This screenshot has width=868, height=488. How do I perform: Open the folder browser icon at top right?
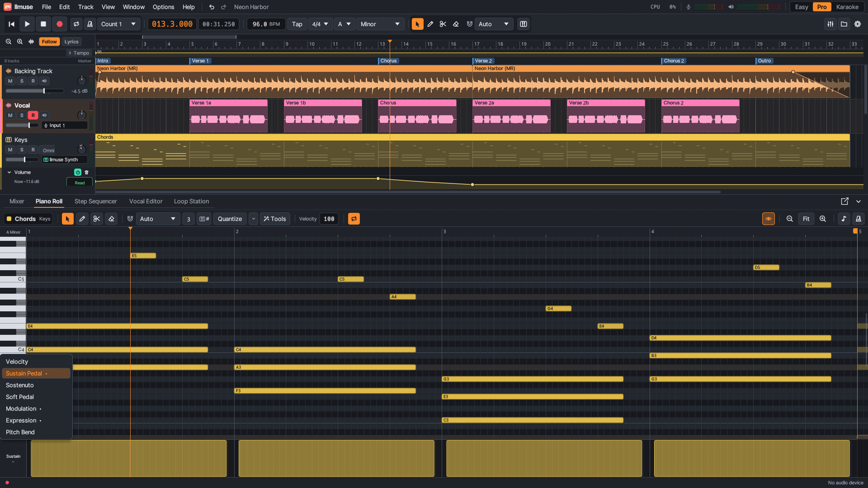pos(844,24)
